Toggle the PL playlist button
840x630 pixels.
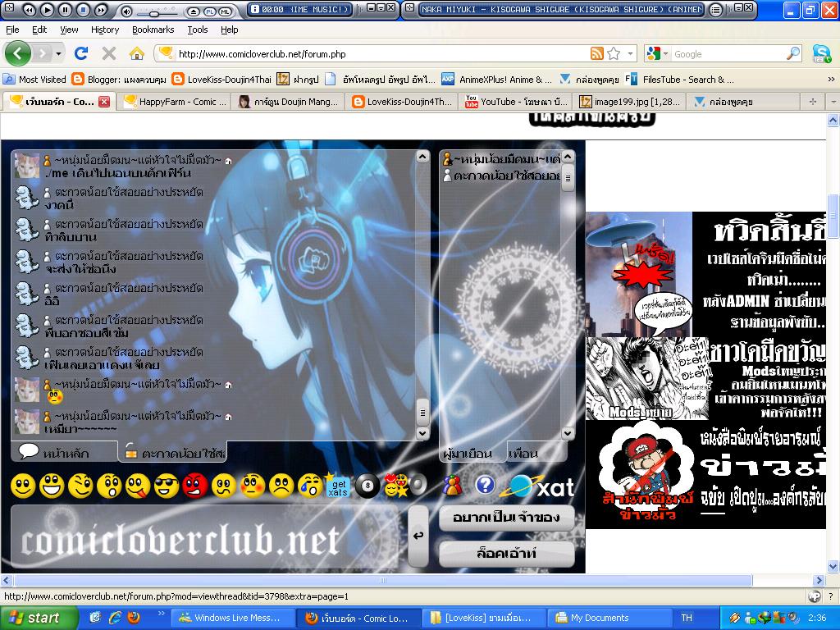pyautogui.click(x=210, y=11)
